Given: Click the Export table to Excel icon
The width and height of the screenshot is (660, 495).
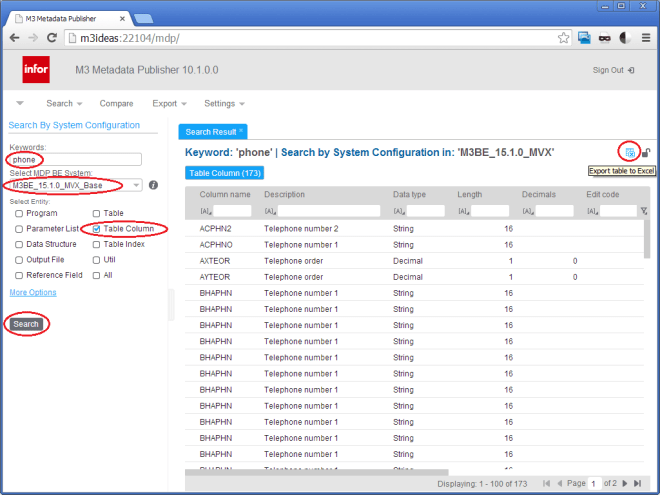Looking at the screenshot, I should pyautogui.click(x=629, y=152).
